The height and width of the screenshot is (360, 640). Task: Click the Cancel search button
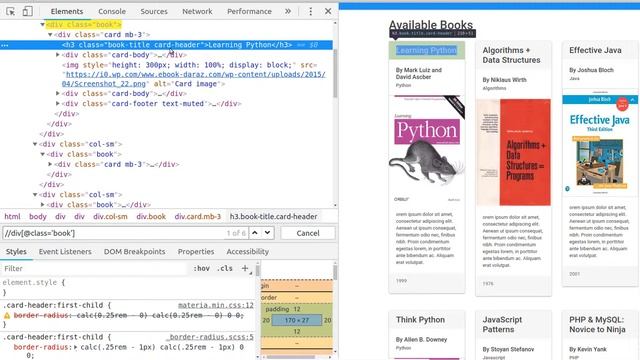coord(308,233)
